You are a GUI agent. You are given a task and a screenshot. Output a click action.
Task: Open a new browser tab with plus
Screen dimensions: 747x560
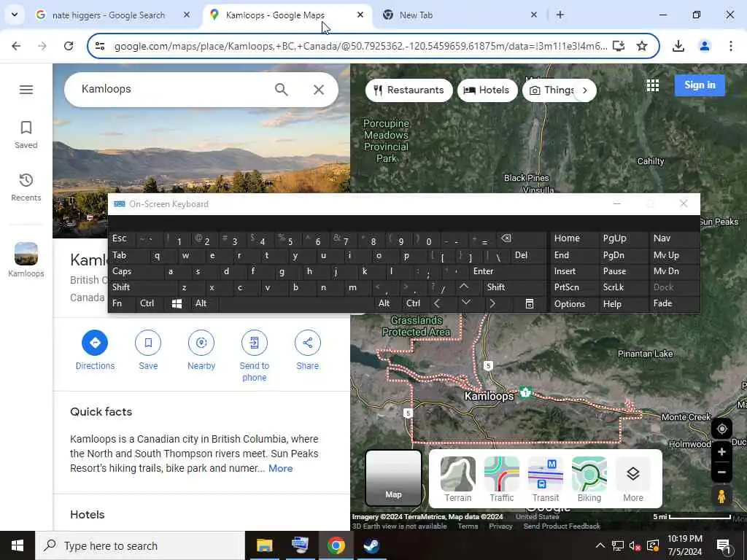pos(560,15)
